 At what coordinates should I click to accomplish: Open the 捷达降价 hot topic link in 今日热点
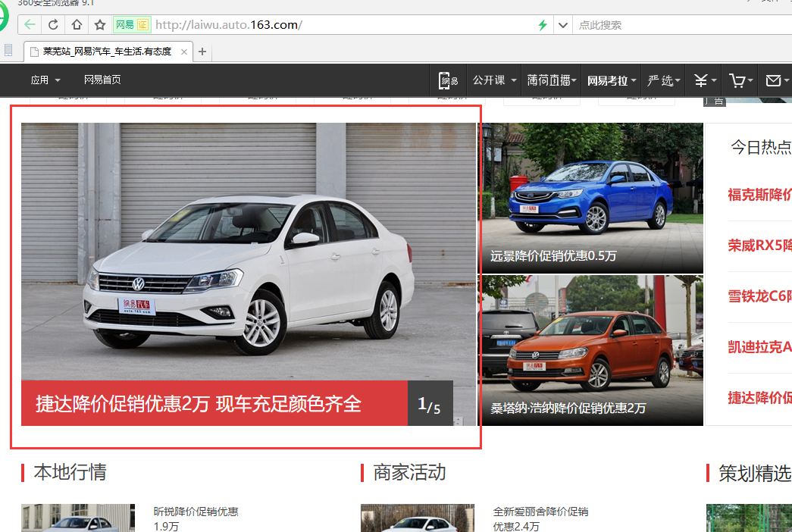point(759,398)
